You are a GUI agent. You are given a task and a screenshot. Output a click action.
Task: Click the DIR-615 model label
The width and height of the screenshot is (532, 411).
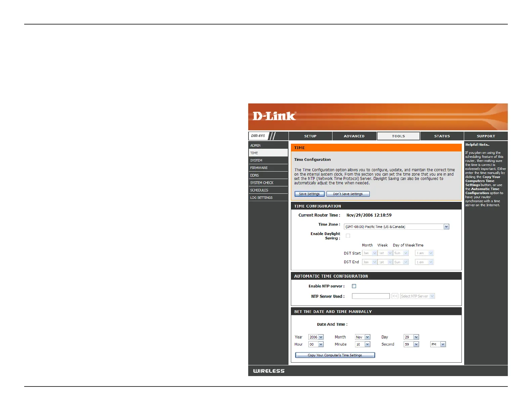click(x=258, y=136)
